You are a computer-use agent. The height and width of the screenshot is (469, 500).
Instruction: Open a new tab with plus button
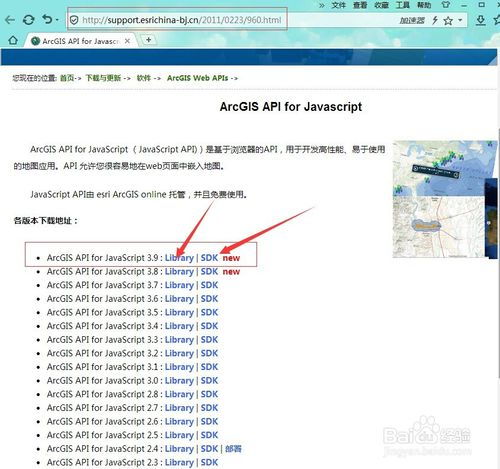pos(149,40)
